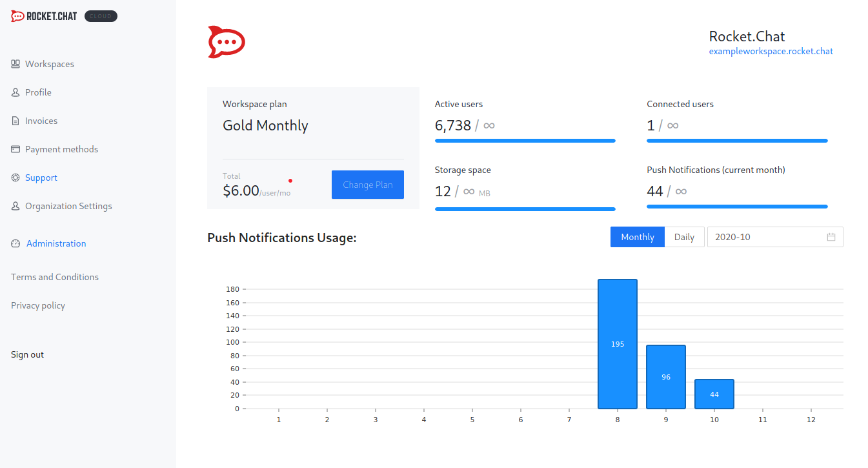Click the Payment methods card icon

point(15,149)
